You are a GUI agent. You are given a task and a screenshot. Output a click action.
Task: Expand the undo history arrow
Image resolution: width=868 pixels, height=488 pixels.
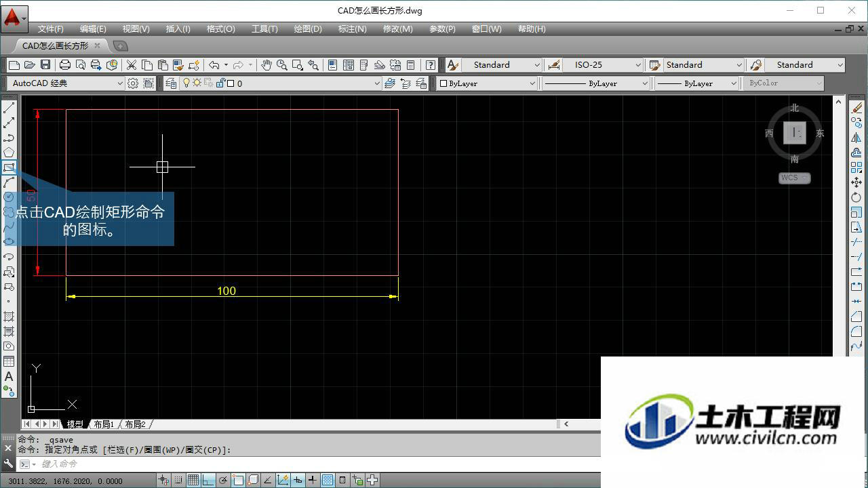(x=226, y=65)
